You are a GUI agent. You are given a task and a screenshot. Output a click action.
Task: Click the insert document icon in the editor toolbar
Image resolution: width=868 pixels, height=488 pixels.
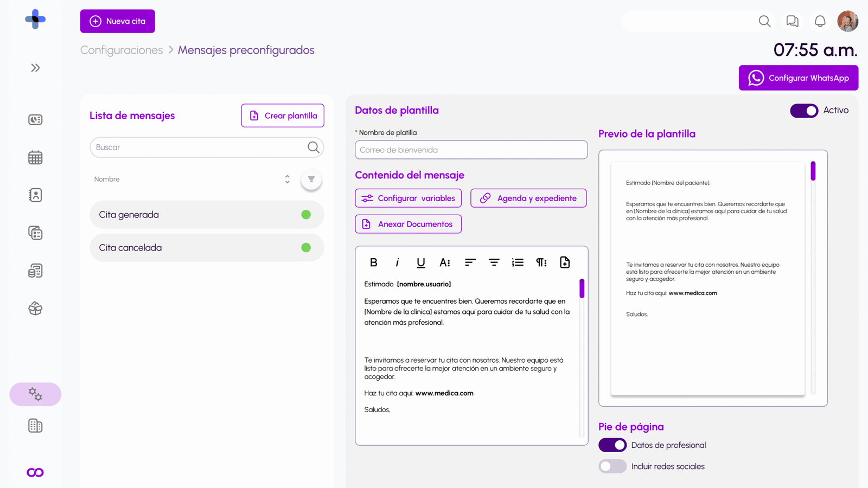(564, 262)
